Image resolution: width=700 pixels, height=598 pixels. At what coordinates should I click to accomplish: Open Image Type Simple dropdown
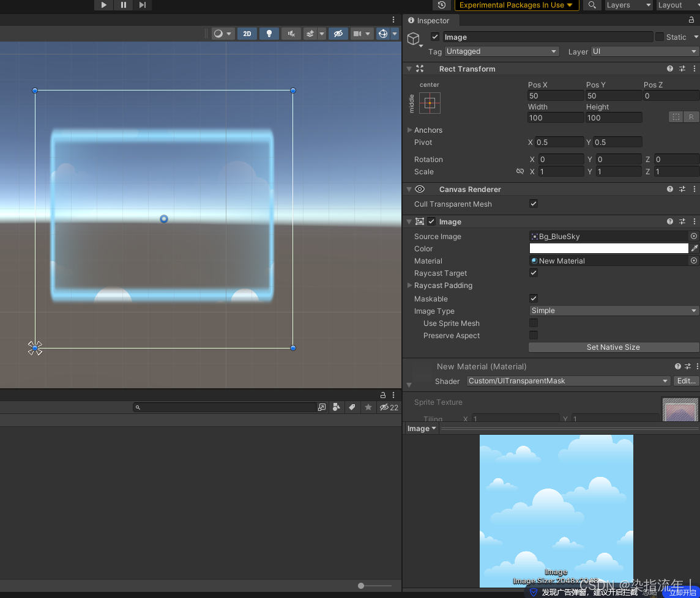point(613,311)
